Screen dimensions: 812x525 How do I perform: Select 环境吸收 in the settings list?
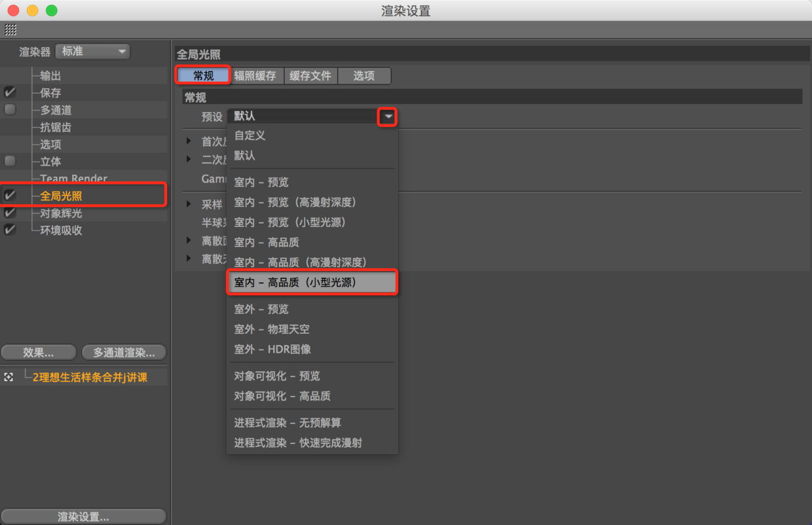[x=61, y=230]
